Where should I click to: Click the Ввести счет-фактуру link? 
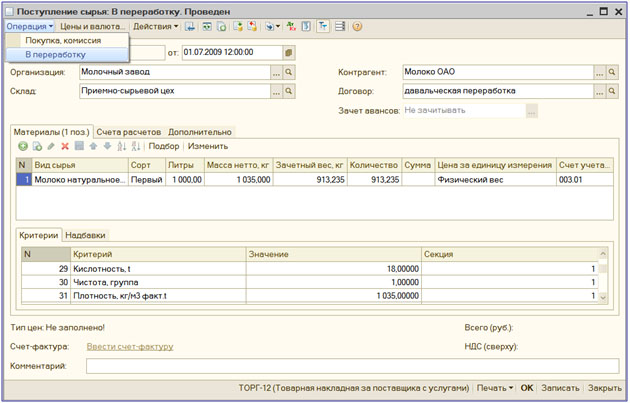[130, 347]
